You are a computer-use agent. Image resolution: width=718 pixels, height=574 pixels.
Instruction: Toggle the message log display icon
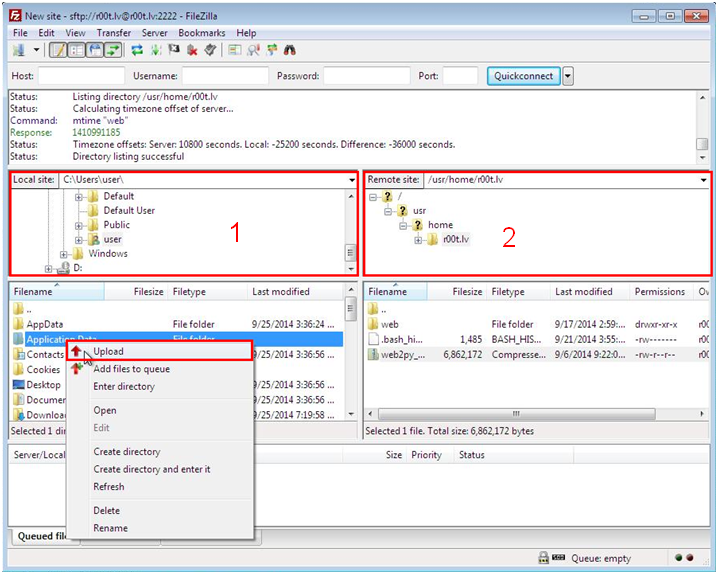(58, 50)
